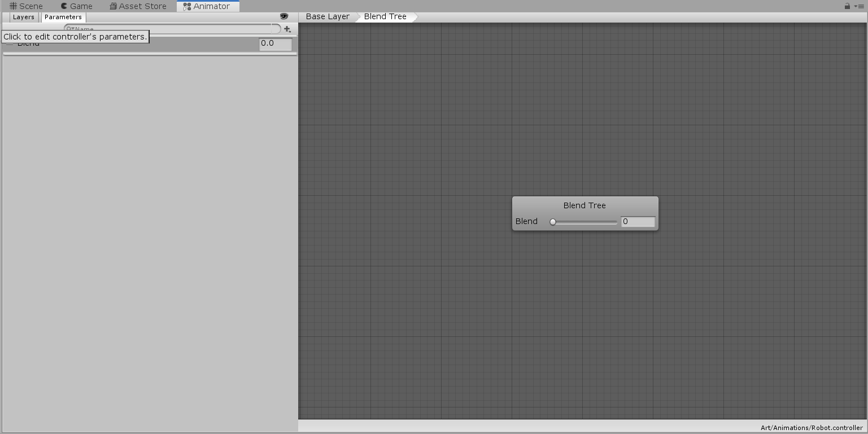Click the Blend Tree breadcrumb

coord(385,16)
